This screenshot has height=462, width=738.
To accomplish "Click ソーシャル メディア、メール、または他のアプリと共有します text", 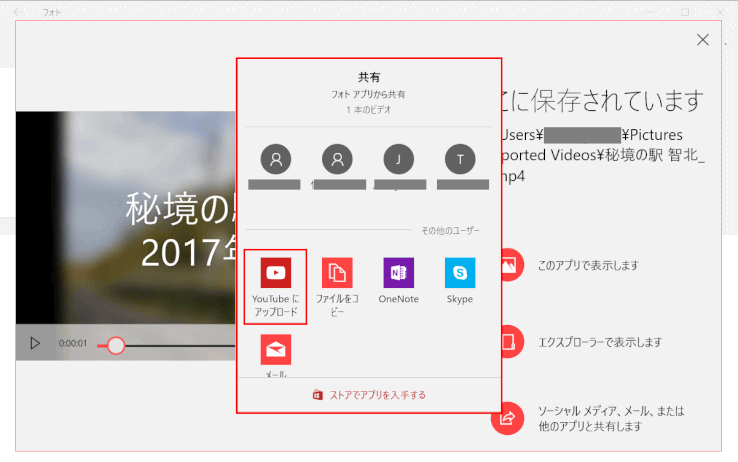I will (x=611, y=418).
